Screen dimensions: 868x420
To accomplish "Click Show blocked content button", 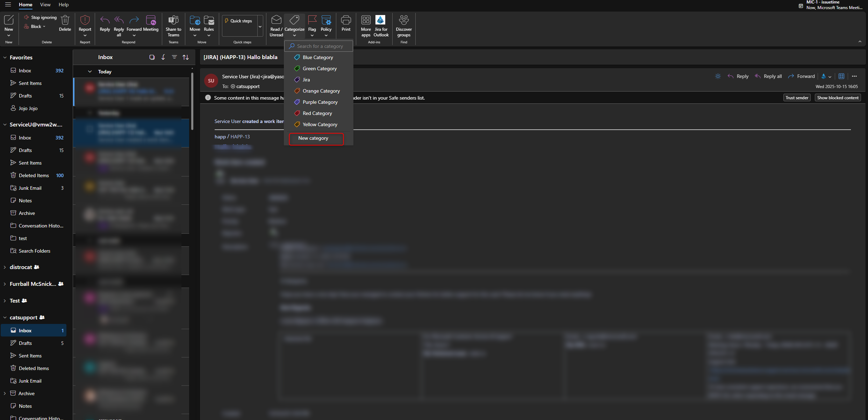I will pyautogui.click(x=838, y=98).
